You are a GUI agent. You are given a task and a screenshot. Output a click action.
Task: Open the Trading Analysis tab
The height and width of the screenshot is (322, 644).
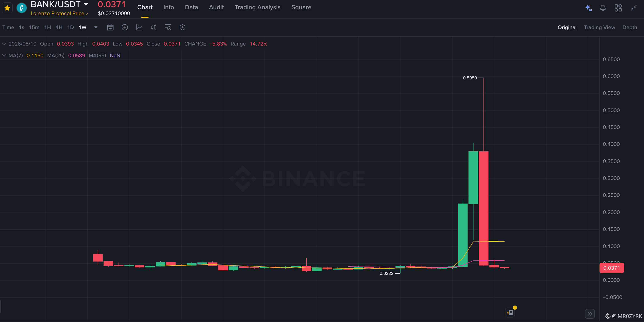point(257,7)
